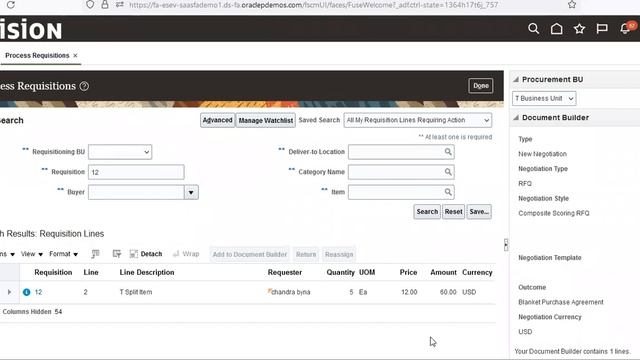Open Favorites star icon in header

579,29
